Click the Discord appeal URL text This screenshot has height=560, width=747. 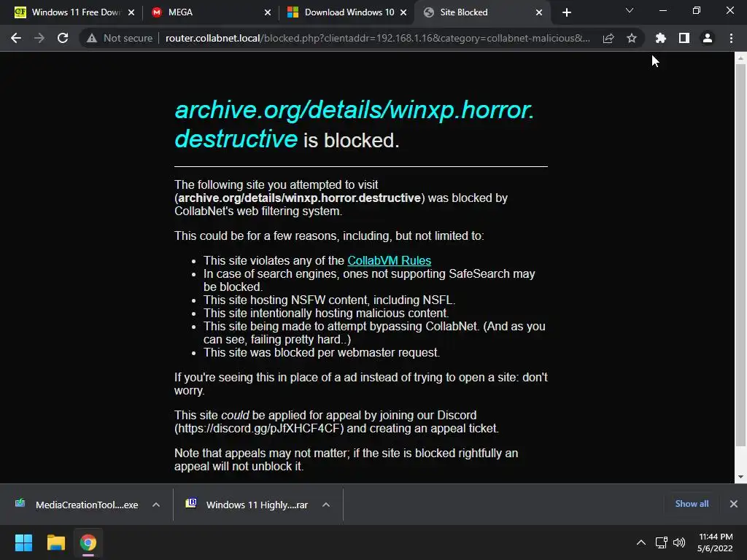pos(259,428)
